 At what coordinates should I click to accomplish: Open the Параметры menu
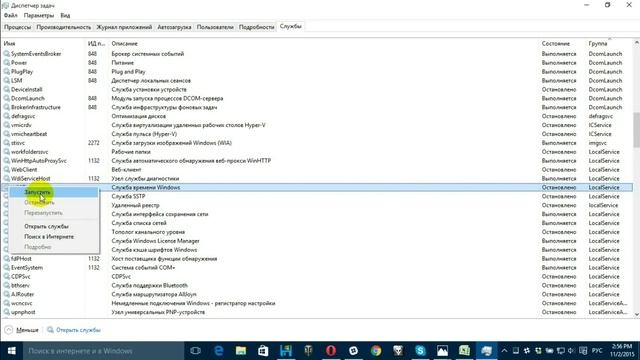click(x=39, y=15)
